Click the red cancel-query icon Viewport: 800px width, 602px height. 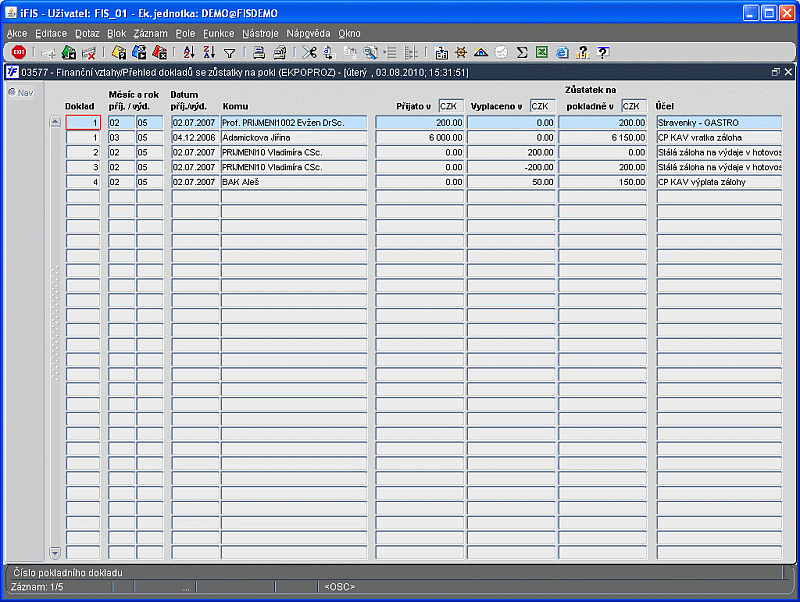click(x=159, y=52)
